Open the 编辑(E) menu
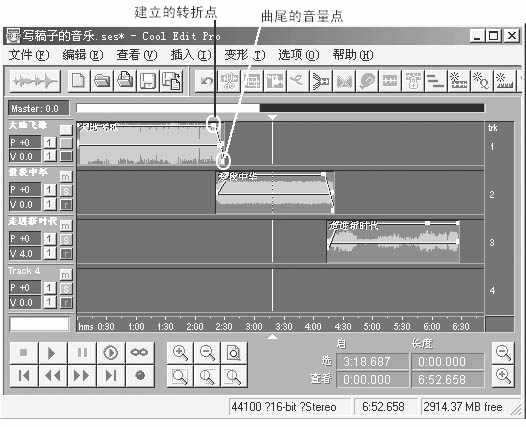 (83, 55)
